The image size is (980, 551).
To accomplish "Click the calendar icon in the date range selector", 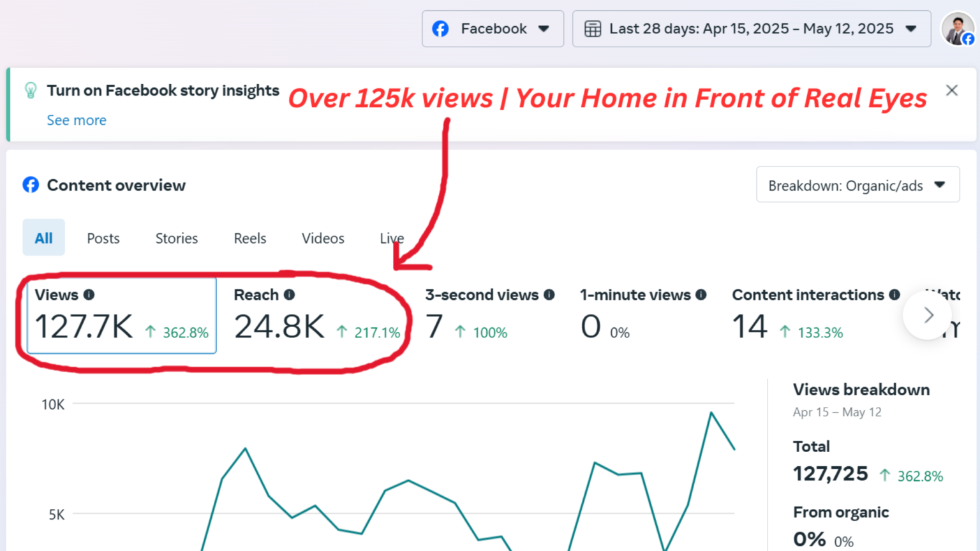I will (593, 29).
